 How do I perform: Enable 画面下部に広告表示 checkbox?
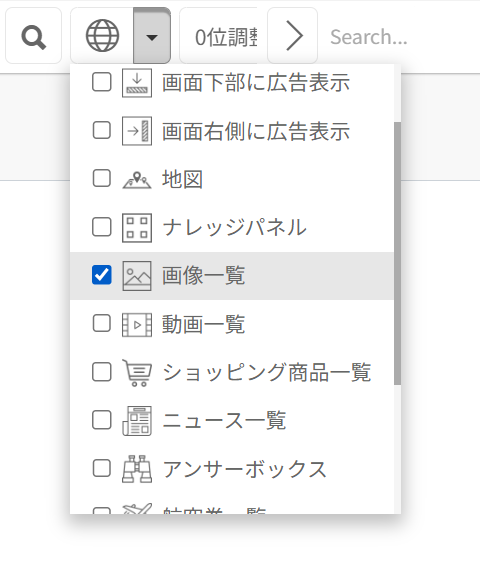tap(101, 82)
